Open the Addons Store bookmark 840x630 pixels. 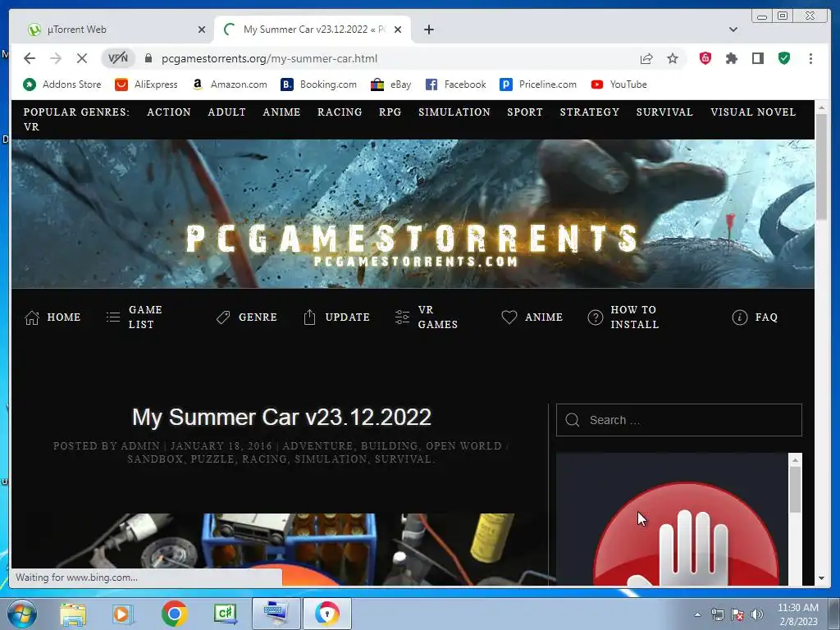pos(62,84)
